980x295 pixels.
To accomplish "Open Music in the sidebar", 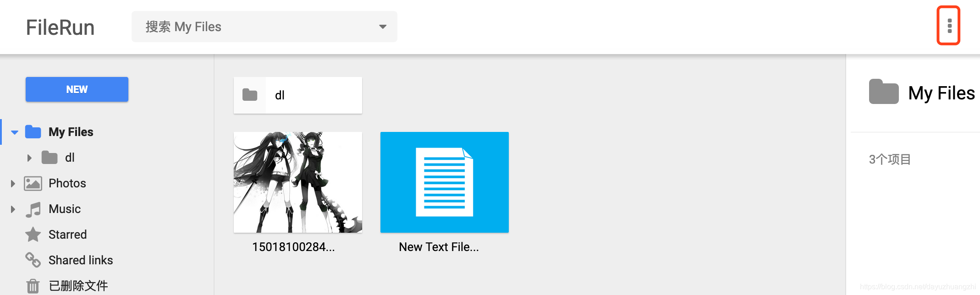I will 65,209.
